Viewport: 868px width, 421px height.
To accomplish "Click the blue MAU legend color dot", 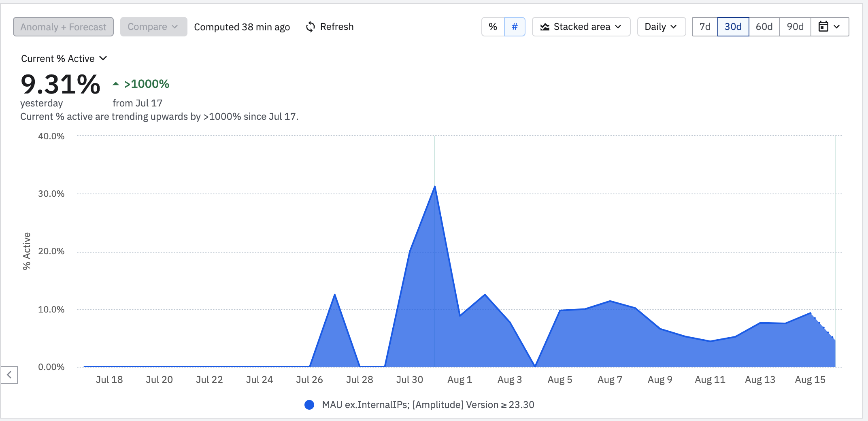I will click(309, 405).
